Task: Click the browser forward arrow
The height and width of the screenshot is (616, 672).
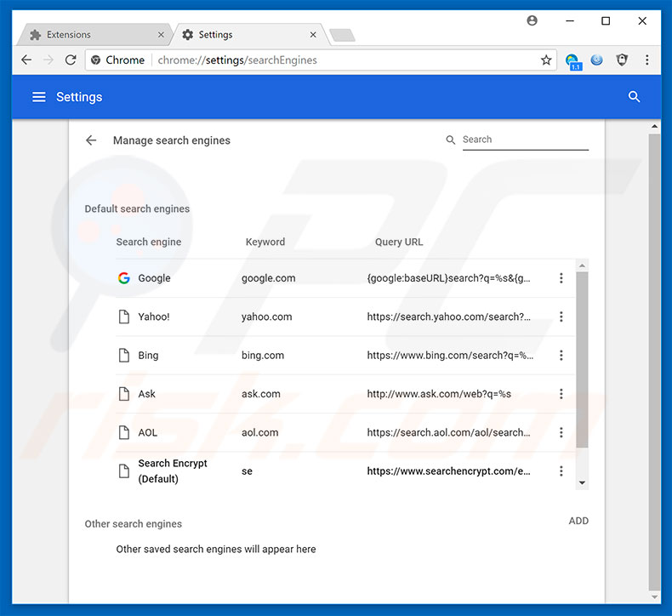Action: point(48,60)
